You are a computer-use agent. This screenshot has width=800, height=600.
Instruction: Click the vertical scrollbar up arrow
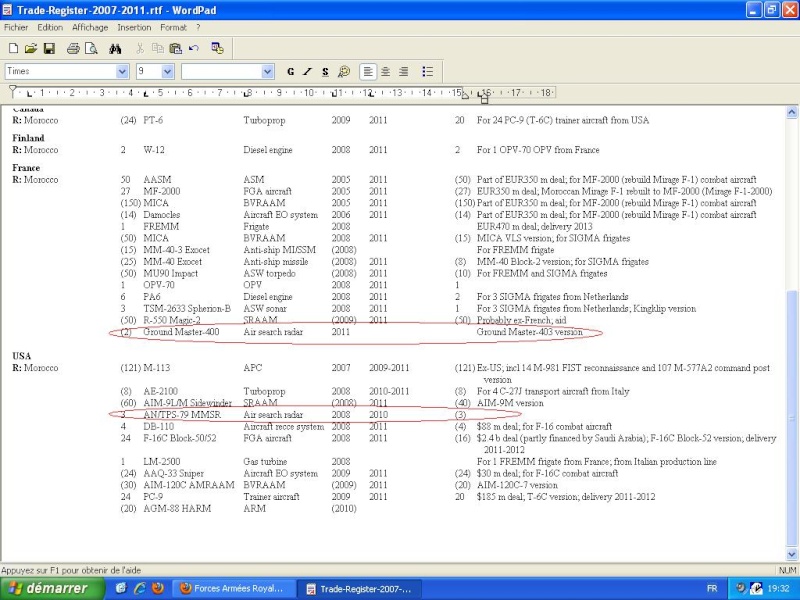(x=792, y=112)
